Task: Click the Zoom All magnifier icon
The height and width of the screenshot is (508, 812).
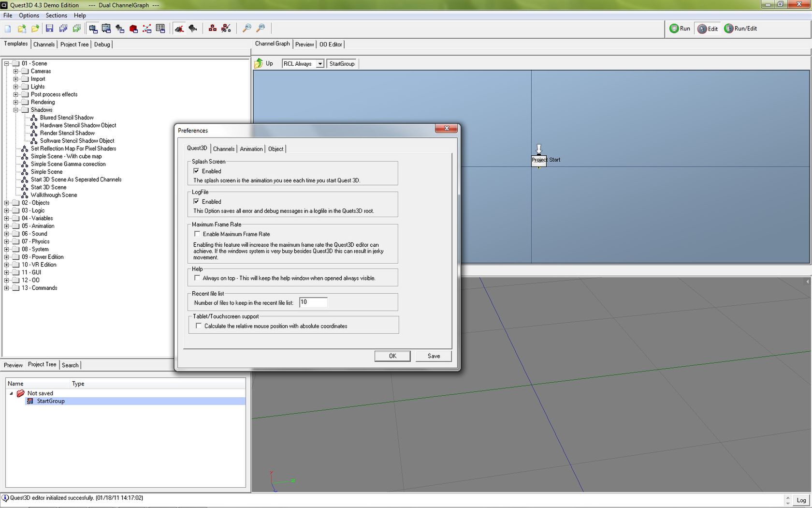Action: (247, 29)
